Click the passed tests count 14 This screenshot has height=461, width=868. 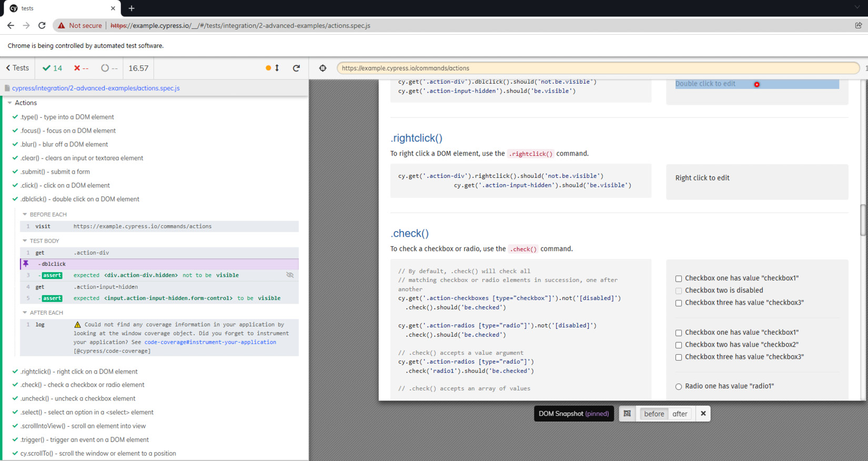pos(53,68)
